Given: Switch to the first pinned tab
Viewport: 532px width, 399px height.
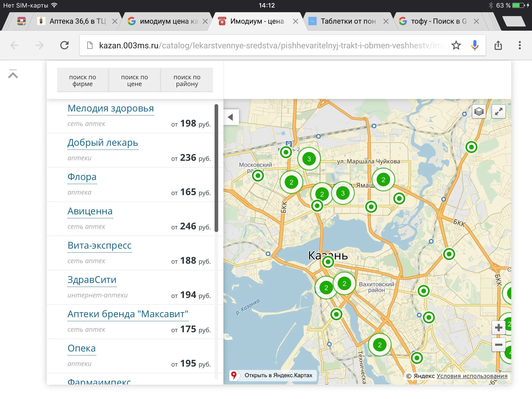Looking at the screenshot, I should 21,21.
